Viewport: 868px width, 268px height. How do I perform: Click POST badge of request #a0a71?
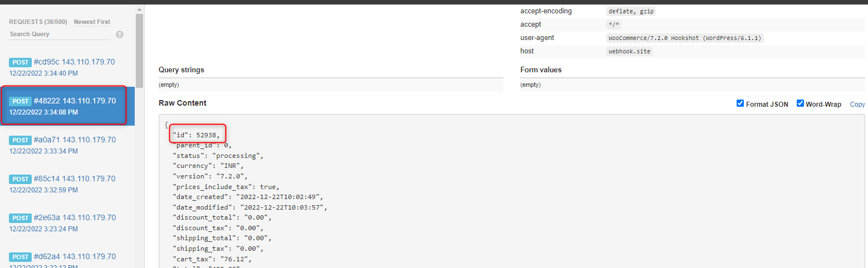point(21,140)
